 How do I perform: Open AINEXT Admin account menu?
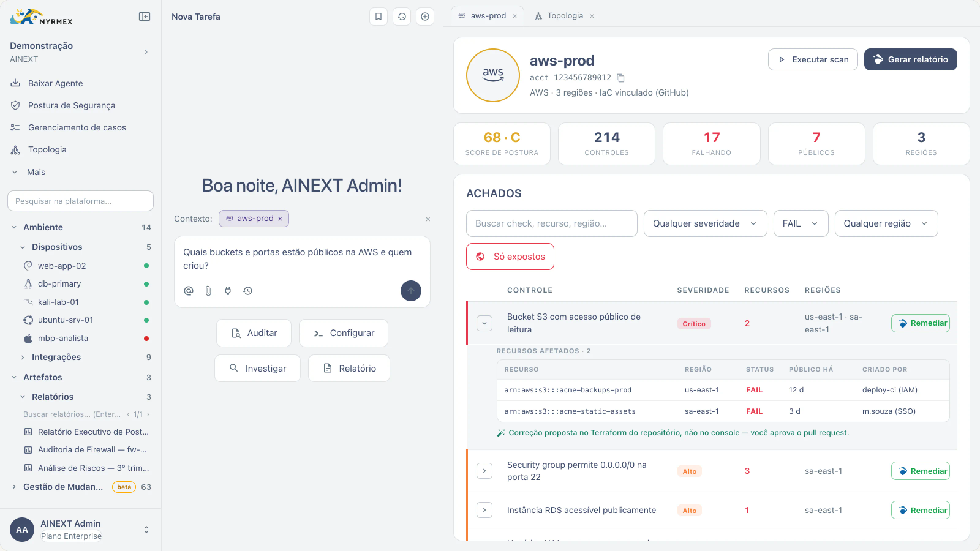80,530
